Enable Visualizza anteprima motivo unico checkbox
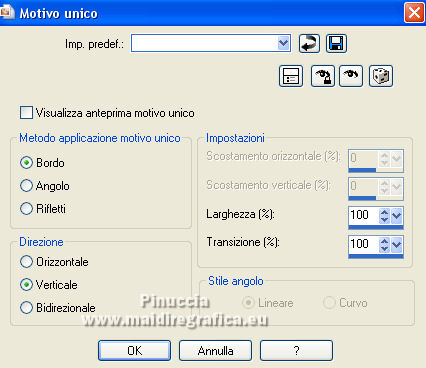Image resolution: width=426 pixels, height=368 pixels. tap(26, 113)
